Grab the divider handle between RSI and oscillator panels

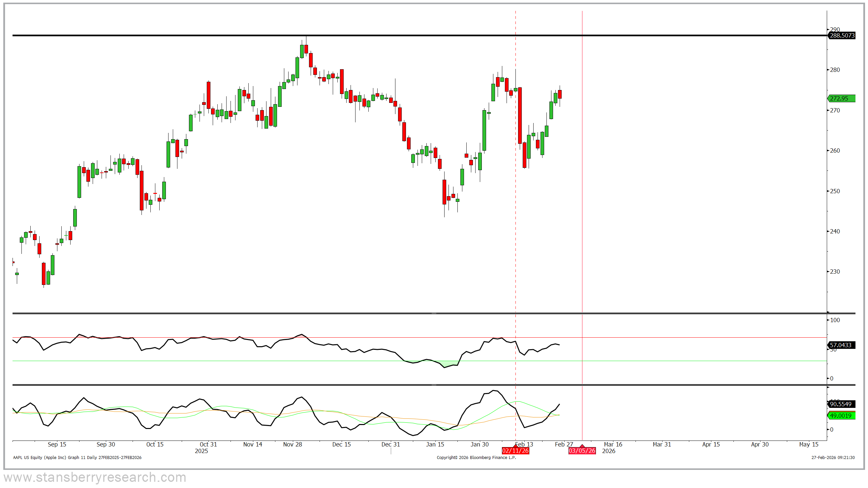pos(434,384)
